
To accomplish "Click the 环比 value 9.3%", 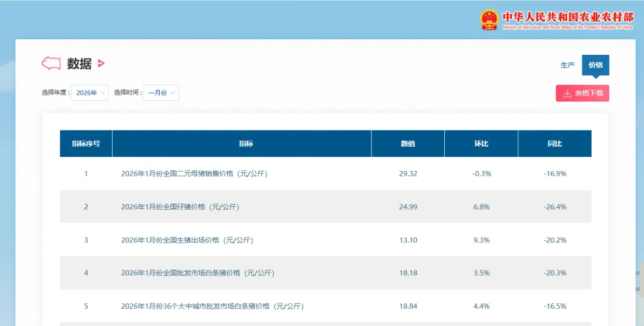I will [481, 240].
